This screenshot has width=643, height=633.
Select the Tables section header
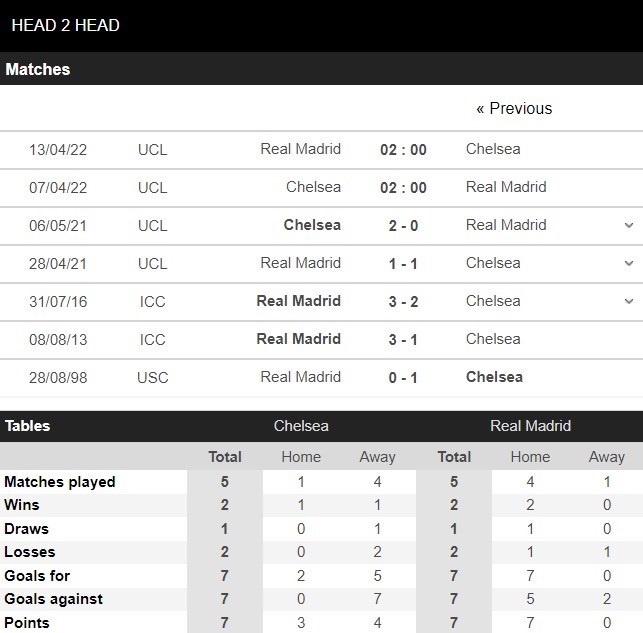tap(27, 426)
